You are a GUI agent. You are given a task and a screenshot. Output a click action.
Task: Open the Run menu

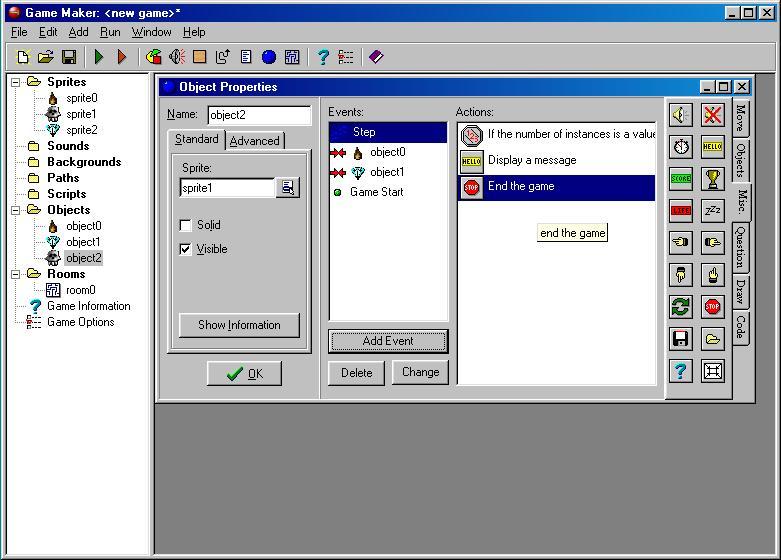click(x=110, y=32)
